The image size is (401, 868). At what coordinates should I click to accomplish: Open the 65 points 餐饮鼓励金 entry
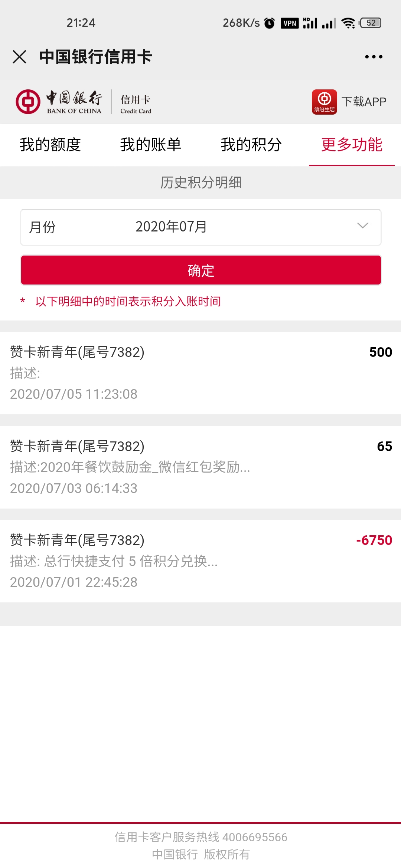[200, 467]
